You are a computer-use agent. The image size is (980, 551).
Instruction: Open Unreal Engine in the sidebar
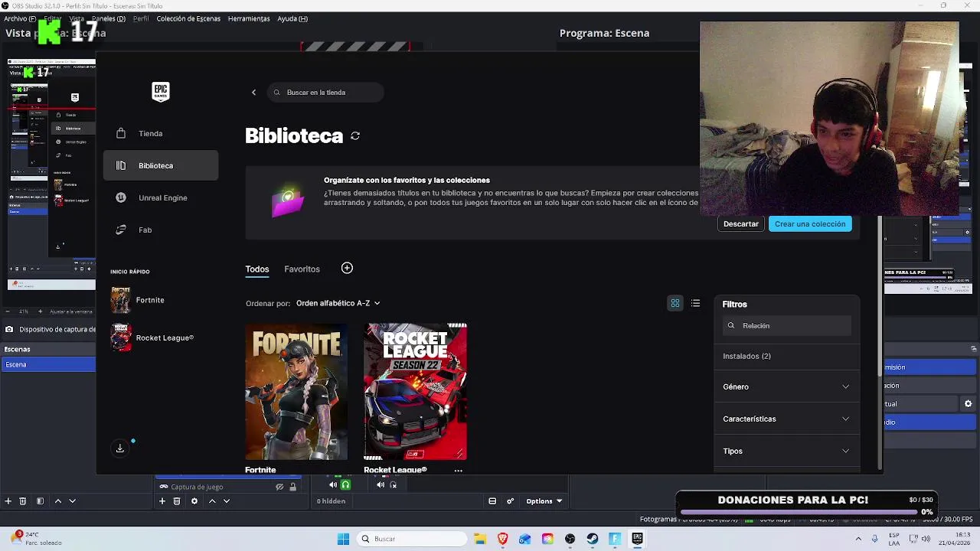coord(161,197)
